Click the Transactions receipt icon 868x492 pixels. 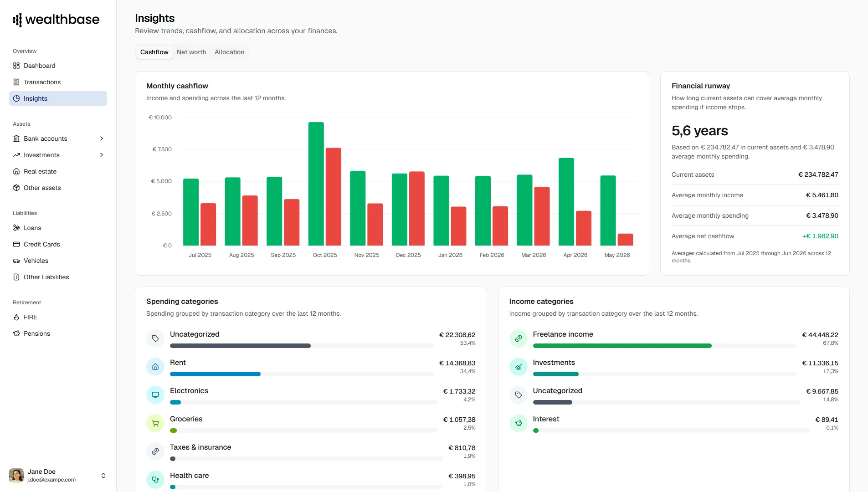pyautogui.click(x=16, y=82)
